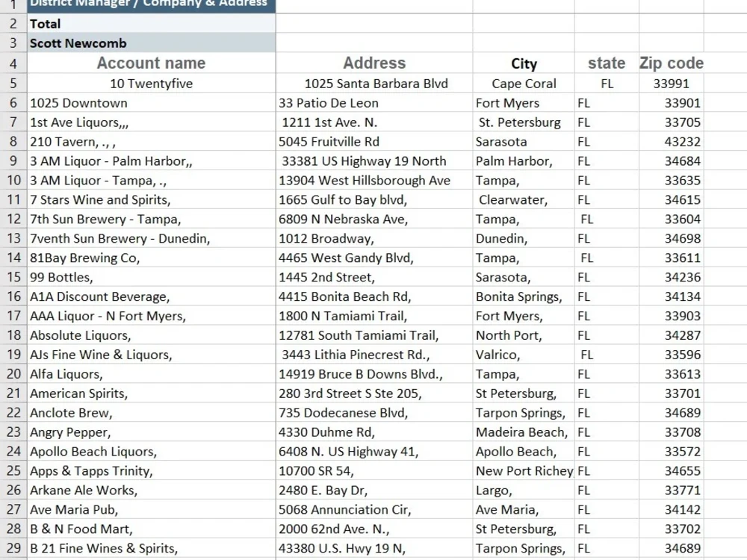Select the 'Cape Coral' city cell
This screenshot has height=560, width=747.
(524, 84)
